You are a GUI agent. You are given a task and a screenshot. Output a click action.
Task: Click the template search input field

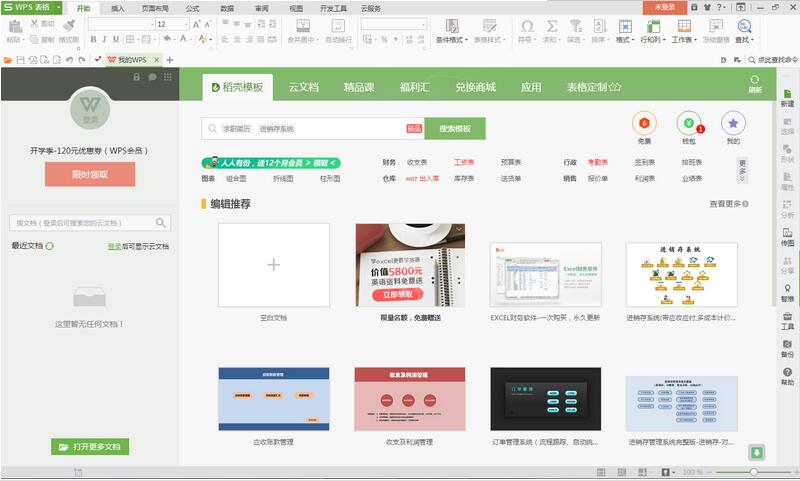tap(313, 129)
